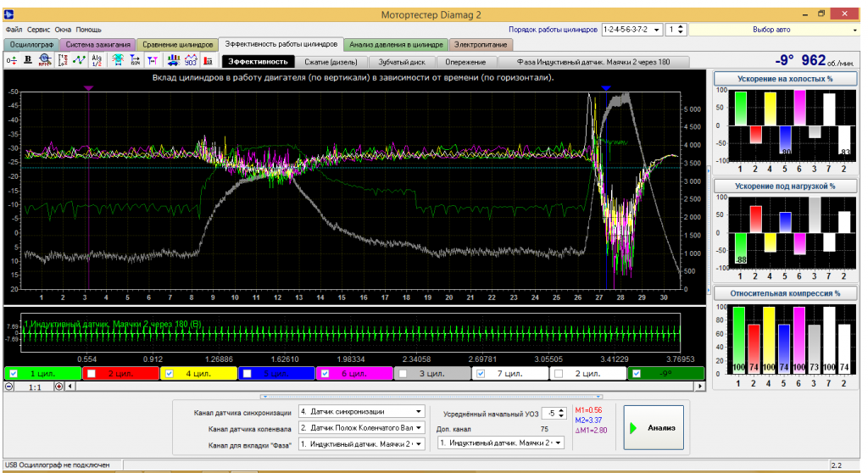Viewport: 868px width, 473px height.
Task: Switch to Система зажигания tab
Action: point(97,45)
